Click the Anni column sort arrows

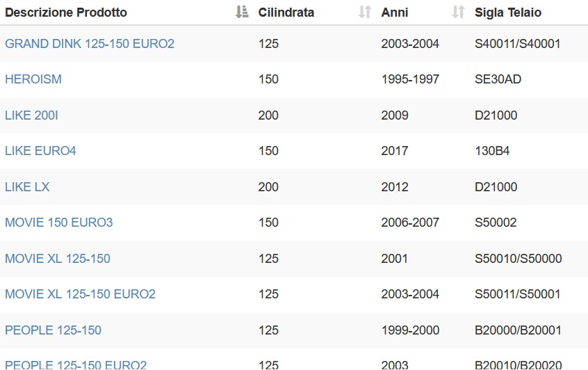pos(458,12)
